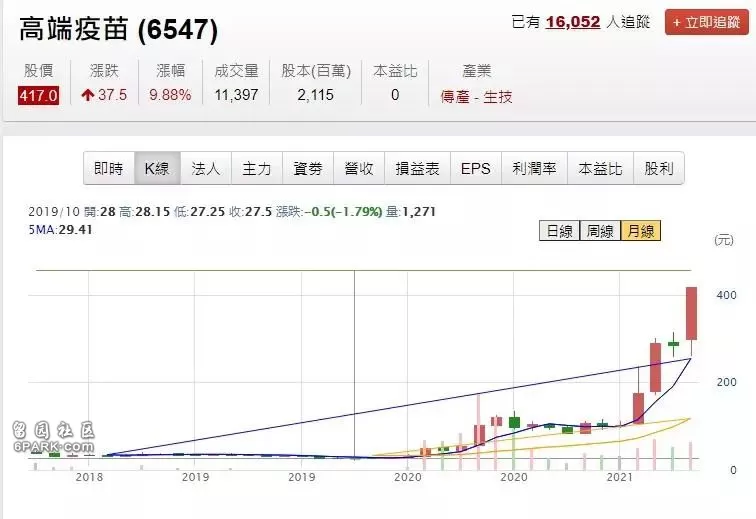This screenshot has width=756, height=519.
Task: Click the 11,397 trading volume value
Action: [x=236, y=95]
